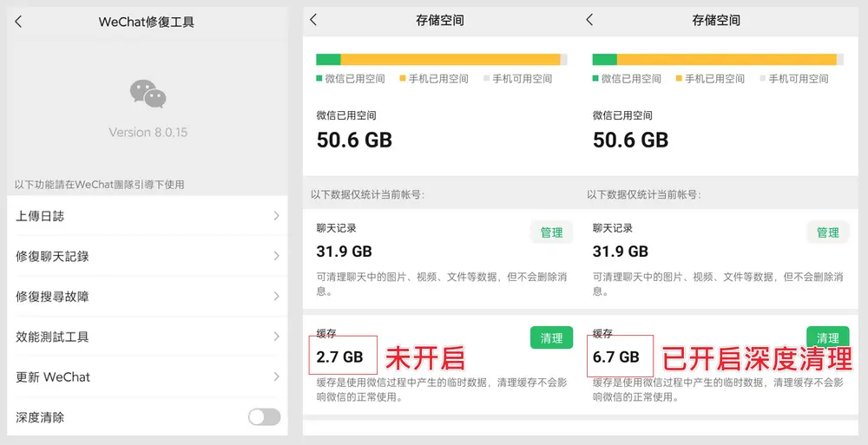868x445 pixels.
Task: Click the chevron beside 修復搜尋故障
Action: [276, 297]
